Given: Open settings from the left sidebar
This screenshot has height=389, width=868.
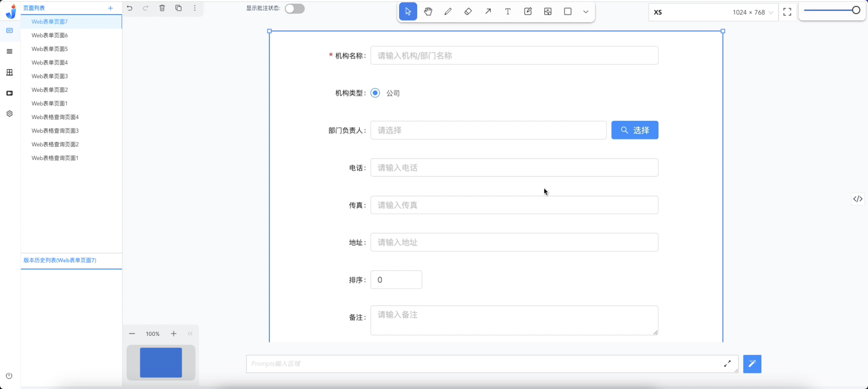Looking at the screenshot, I should pos(9,113).
